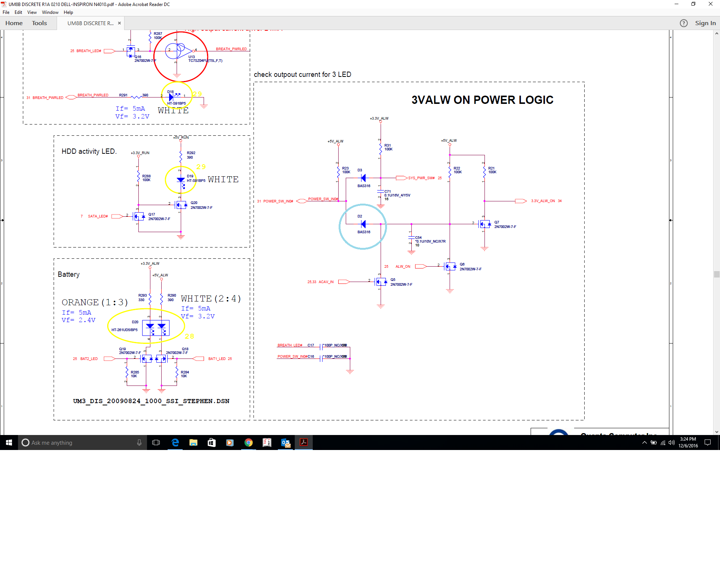Click the Q7 2N7002W-7-F transistor symbol

click(x=485, y=224)
